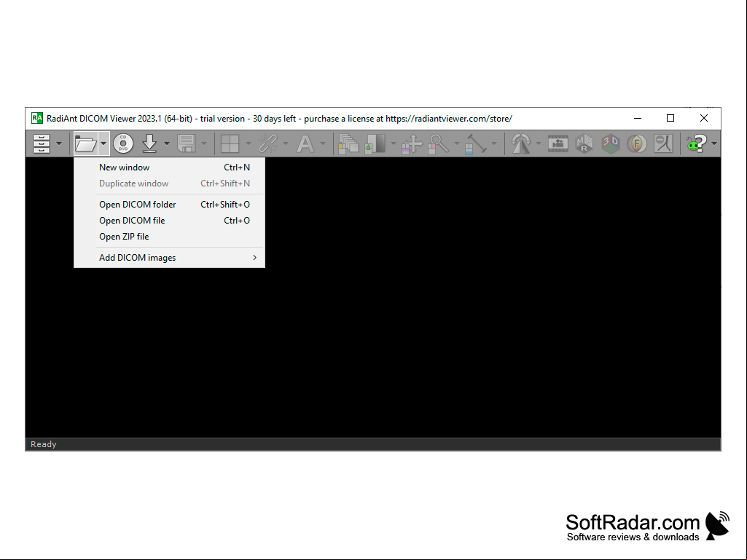Image resolution: width=747 pixels, height=560 pixels.
Task: Expand the chain link dropdown arrow
Action: pos(286,143)
